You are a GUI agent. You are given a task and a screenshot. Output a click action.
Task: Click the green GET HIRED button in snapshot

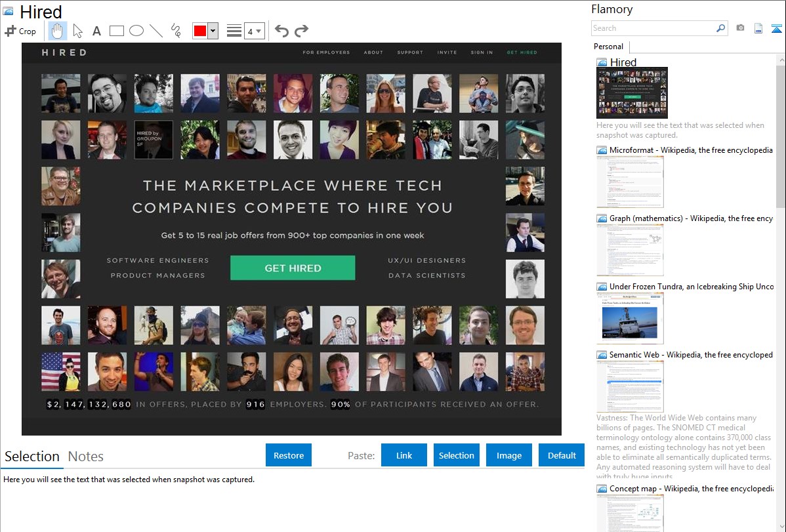(x=293, y=268)
